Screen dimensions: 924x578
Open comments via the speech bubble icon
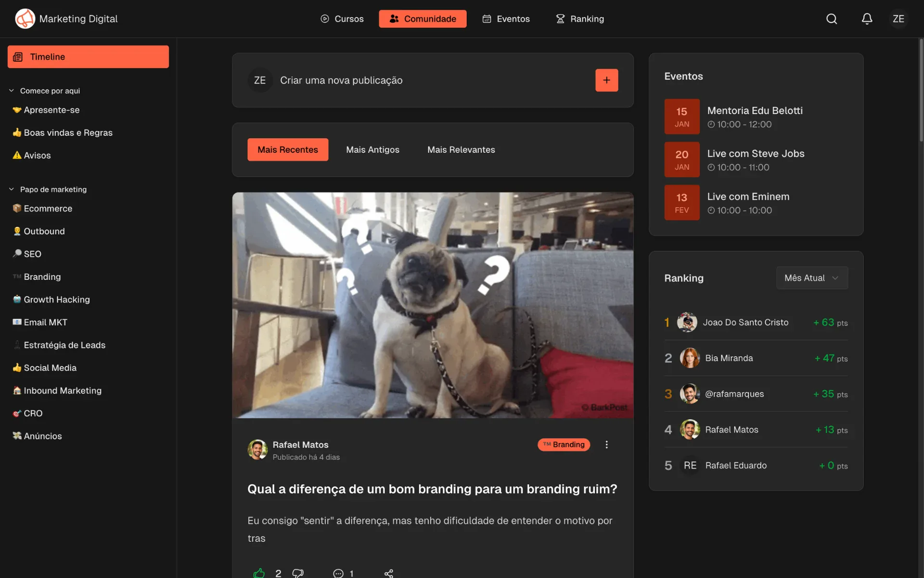pos(338,573)
